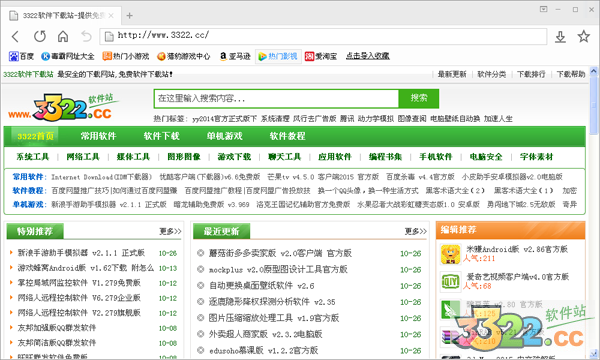The width and height of the screenshot is (600, 360).
Task: Open 图片压缩缩放处理工具 v1.9官方版
Action: (274, 318)
